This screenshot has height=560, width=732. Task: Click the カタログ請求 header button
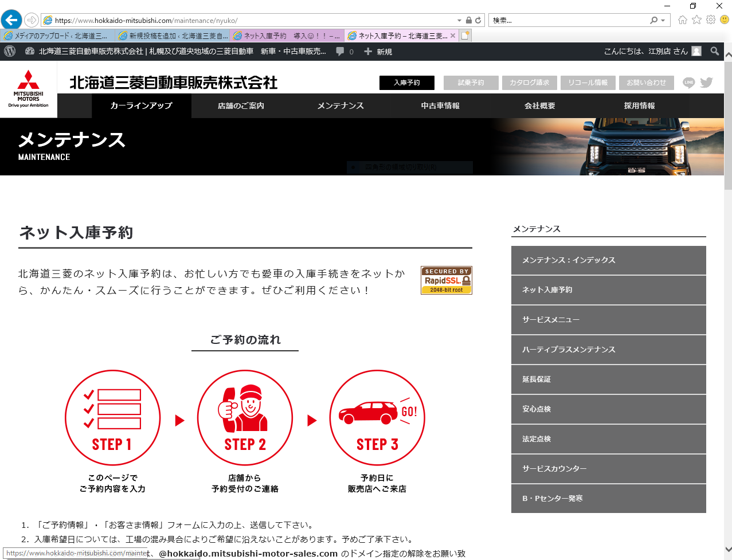530,83
